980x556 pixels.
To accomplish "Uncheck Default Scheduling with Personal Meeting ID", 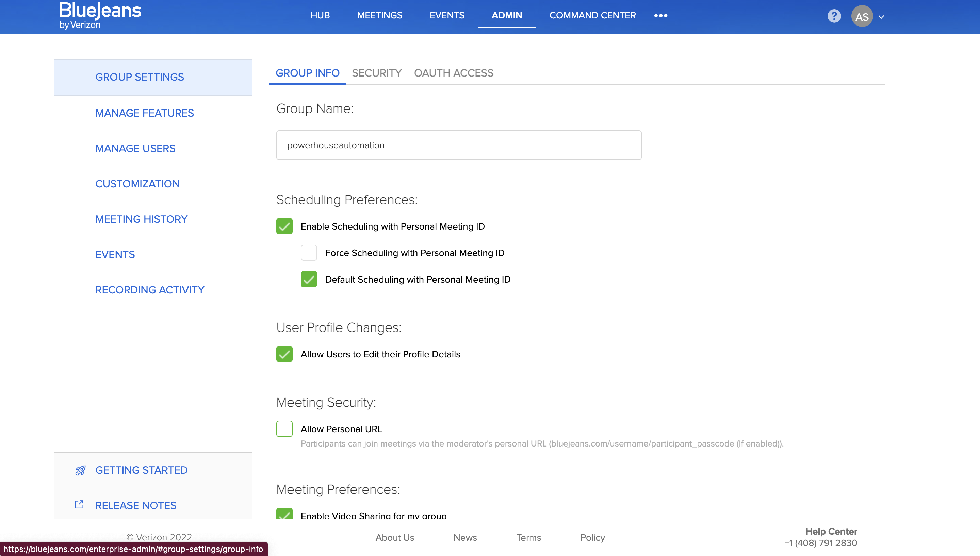I will (309, 279).
